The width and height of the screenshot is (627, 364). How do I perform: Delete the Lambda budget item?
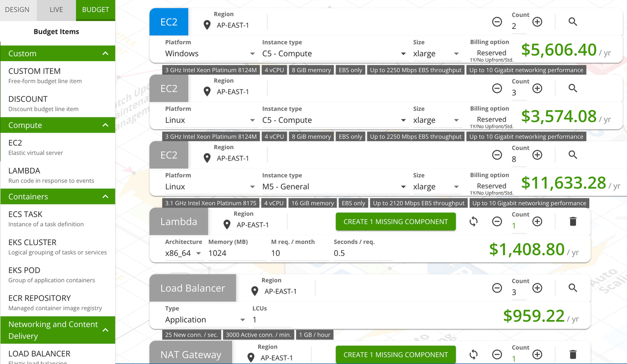tap(573, 221)
